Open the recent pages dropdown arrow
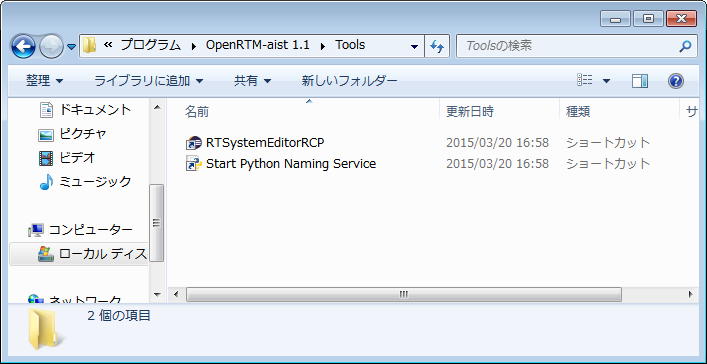Screen dimensions: 707x364 [72, 46]
